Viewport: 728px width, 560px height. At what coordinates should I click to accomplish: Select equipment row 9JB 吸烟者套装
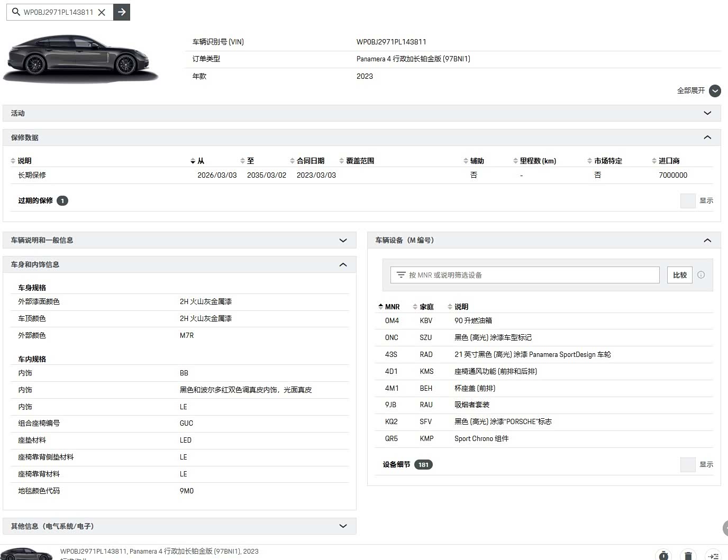[544, 405]
